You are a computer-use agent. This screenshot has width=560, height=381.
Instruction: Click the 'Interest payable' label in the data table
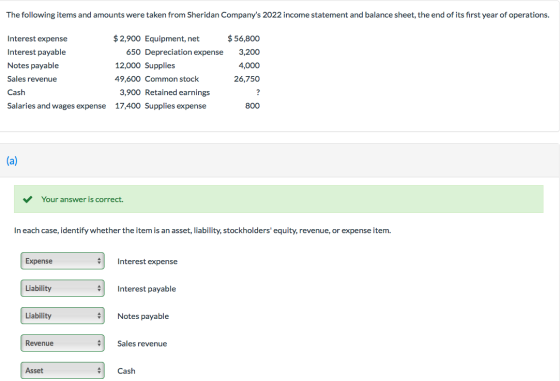click(x=36, y=52)
